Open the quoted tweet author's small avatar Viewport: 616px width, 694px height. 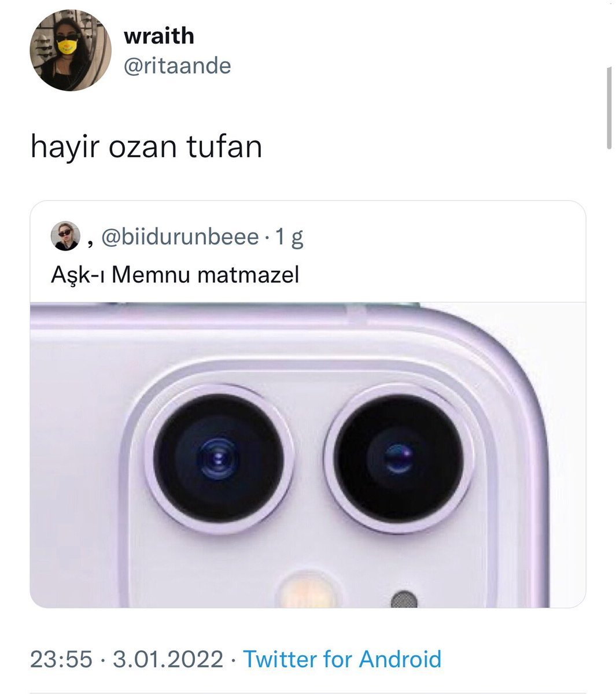[65, 236]
